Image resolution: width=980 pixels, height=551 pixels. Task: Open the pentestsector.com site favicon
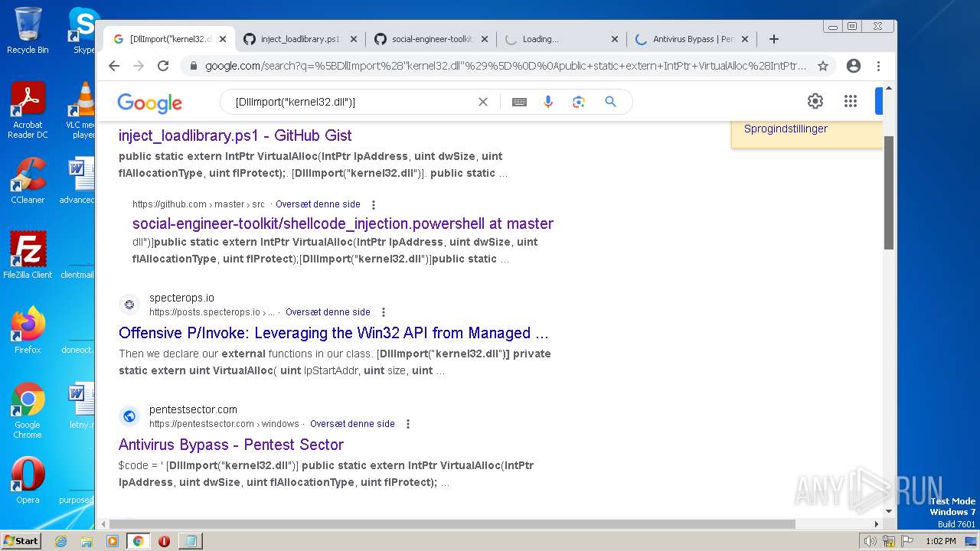pyautogui.click(x=129, y=416)
